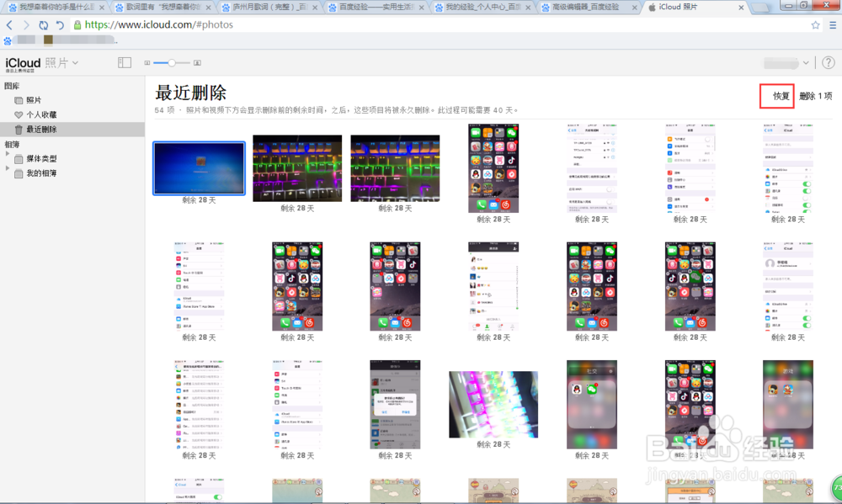Select first-row home screen screenshot
This screenshot has width=842, height=504.
click(493, 168)
